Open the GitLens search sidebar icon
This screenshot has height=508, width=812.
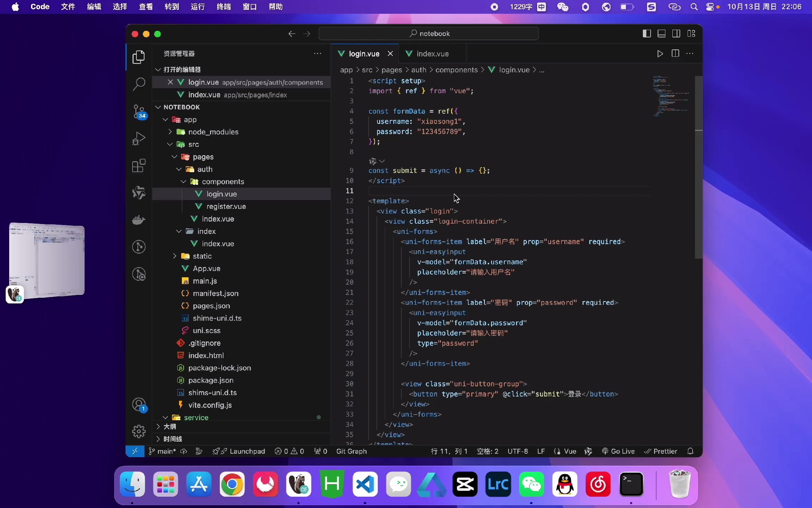(139, 274)
